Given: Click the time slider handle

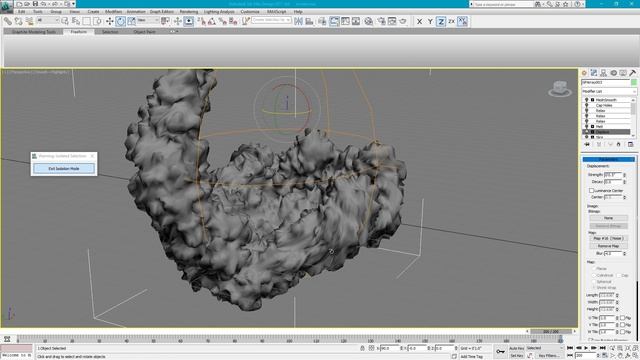Looking at the screenshot, I should point(551,331).
